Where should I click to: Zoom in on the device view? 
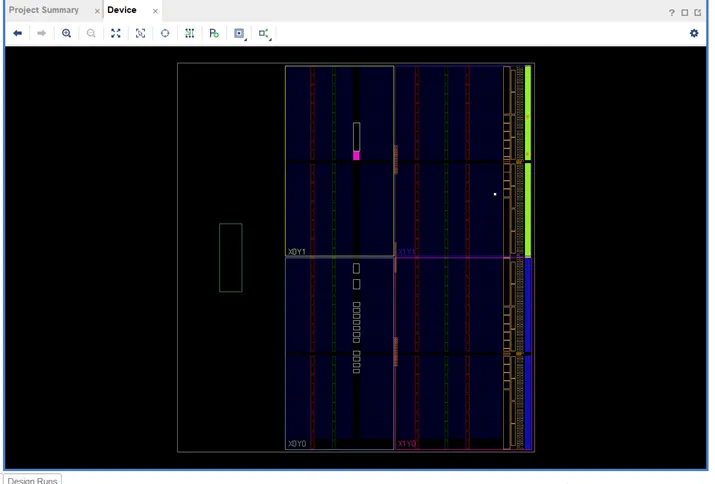(x=67, y=33)
